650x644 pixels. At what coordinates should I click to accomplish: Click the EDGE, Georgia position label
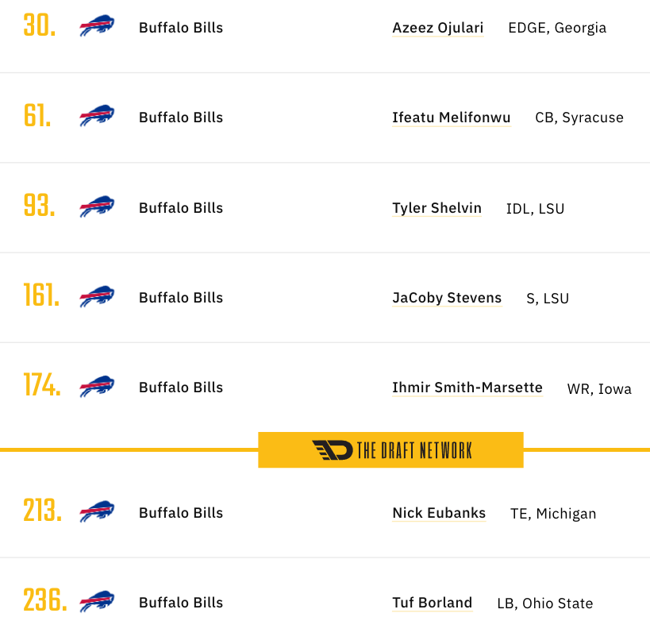point(557,28)
